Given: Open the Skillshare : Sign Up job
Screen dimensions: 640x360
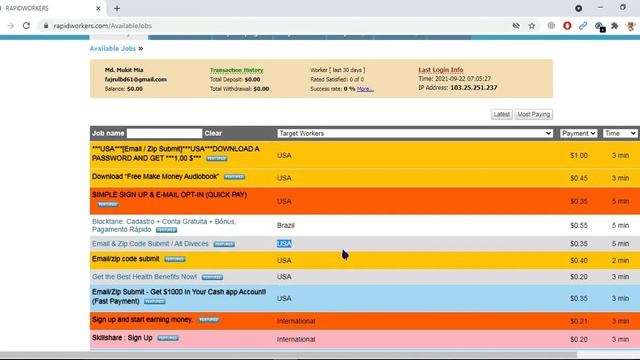Looking at the screenshot, I should [122, 338].
